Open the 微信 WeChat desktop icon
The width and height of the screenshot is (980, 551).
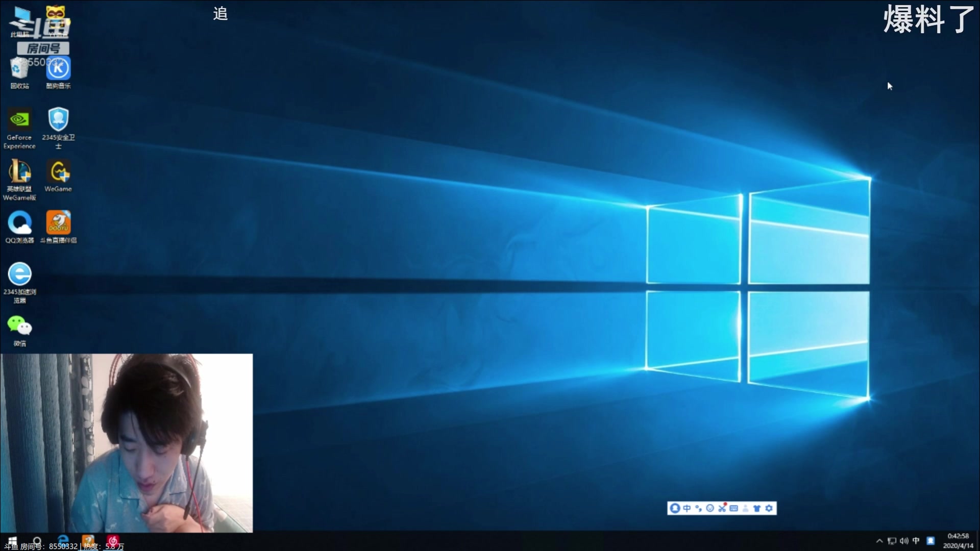(x=19, y=331)
